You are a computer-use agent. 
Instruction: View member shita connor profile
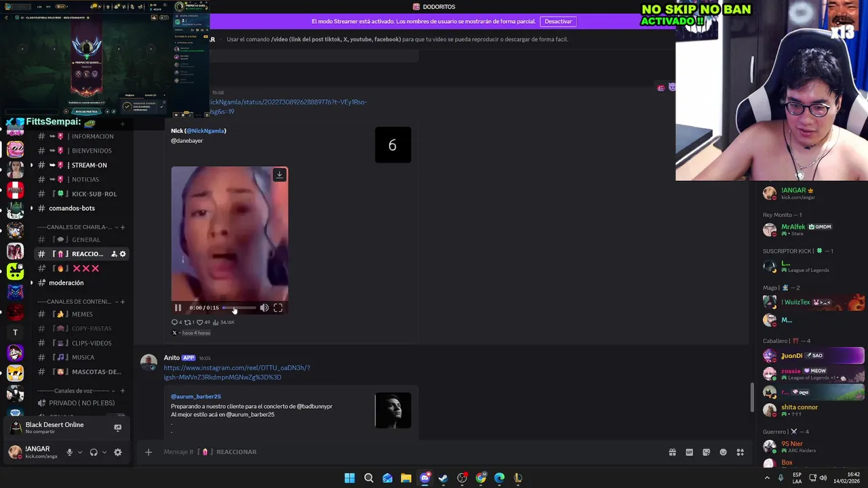pos(812,410)
